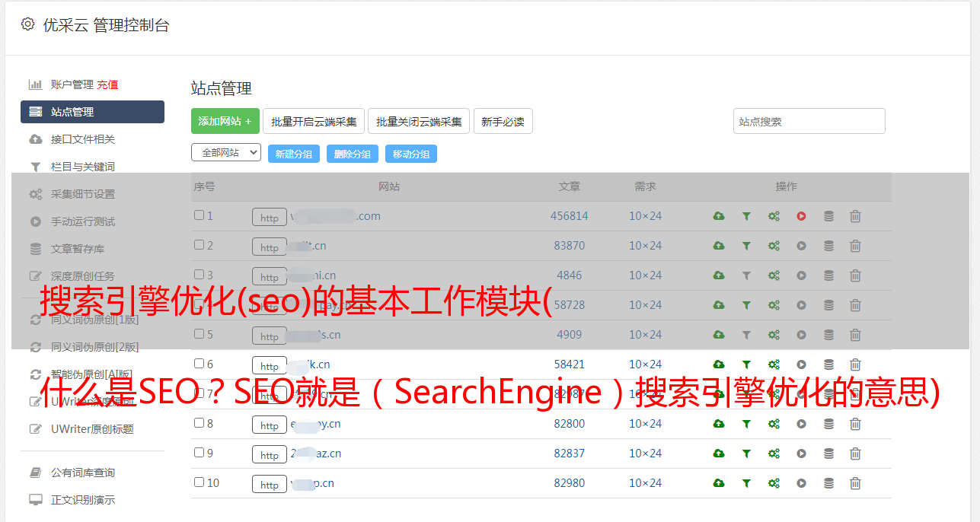Click filter icon in row 8 (82800)
This screenshot has height=522, width=980.
[x=746, y=424]
